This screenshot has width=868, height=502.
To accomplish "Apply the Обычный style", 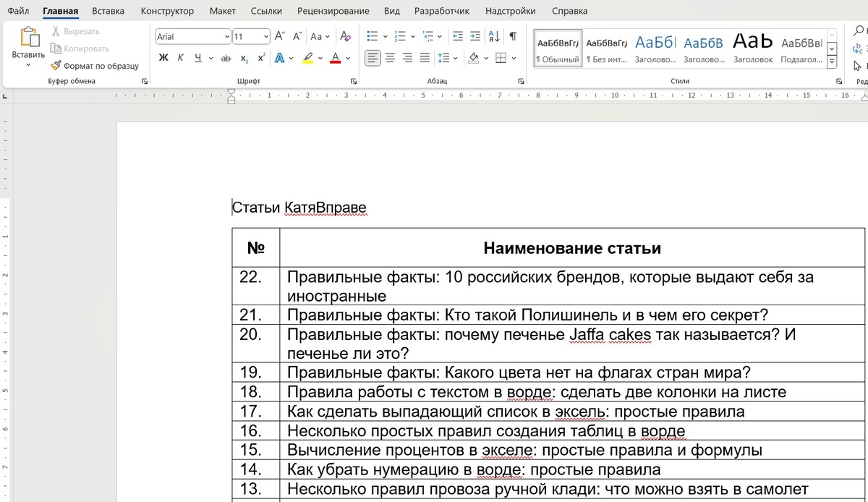I will [x=558, y=48].
